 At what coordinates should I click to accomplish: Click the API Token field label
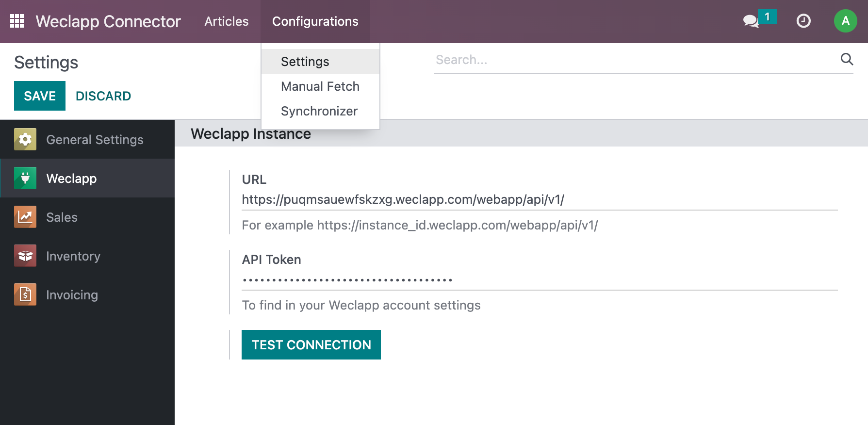click(x=272, y=260)
